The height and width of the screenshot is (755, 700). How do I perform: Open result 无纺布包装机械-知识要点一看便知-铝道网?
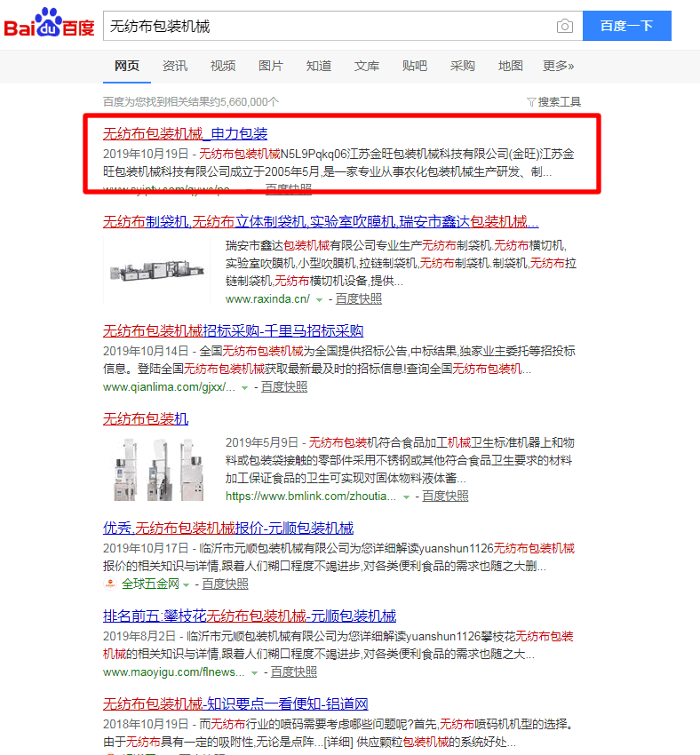click(x=235, y=704)
